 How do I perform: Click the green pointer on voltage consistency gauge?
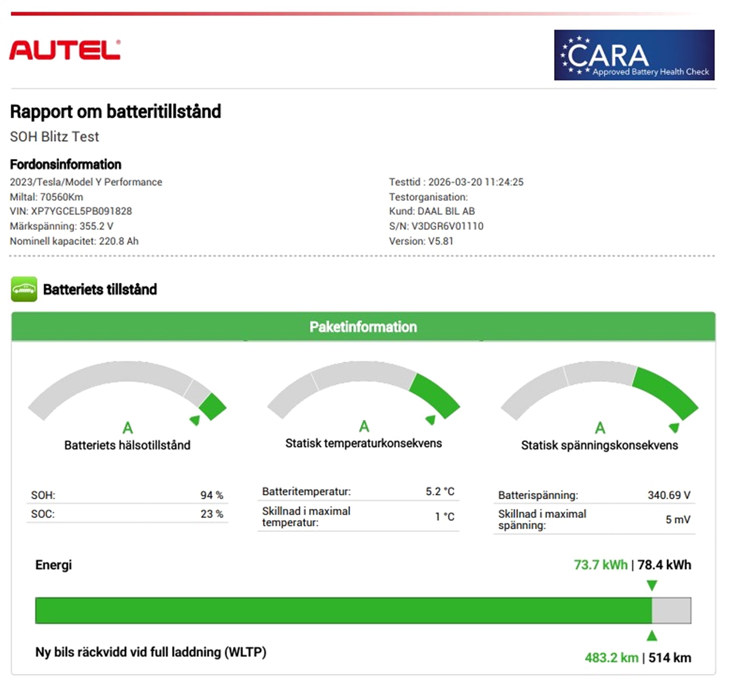pyautogui.click(x=674, y=428)
